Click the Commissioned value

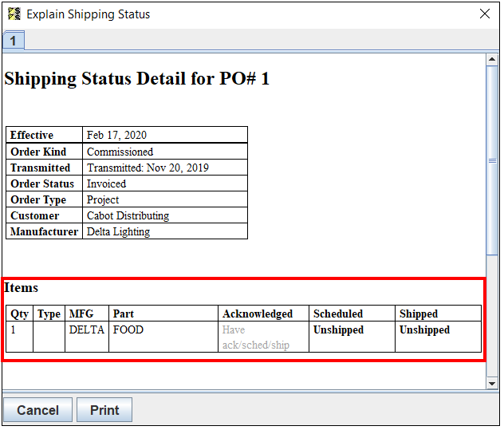(x=120, y=152)
